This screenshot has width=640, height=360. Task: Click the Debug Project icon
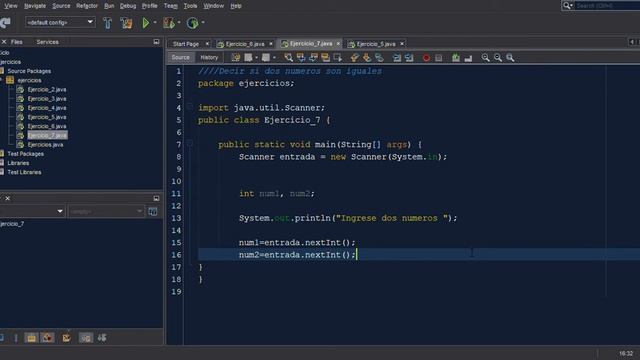tap(168, 23)
